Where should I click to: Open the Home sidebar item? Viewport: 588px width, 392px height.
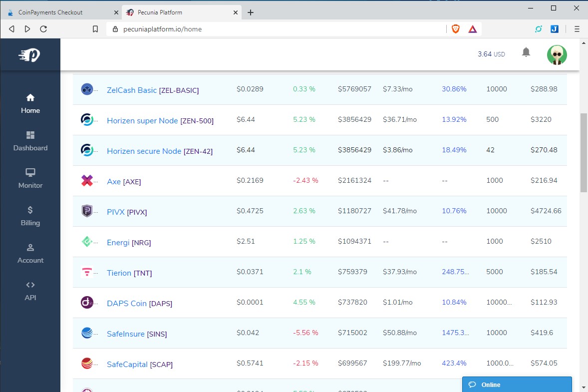pyautogui.click(x=30, y=104)
